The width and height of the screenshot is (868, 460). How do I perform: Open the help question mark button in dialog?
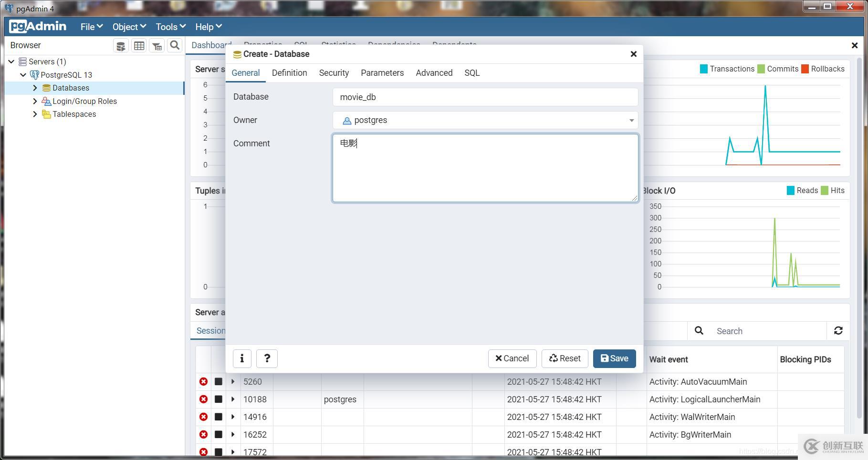coord(267,358)
